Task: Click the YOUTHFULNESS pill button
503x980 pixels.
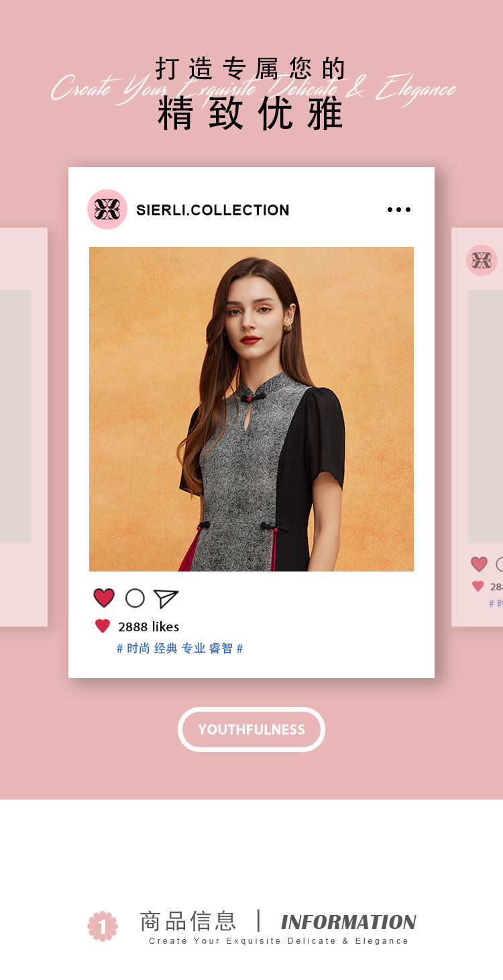Action: (251, 729)
